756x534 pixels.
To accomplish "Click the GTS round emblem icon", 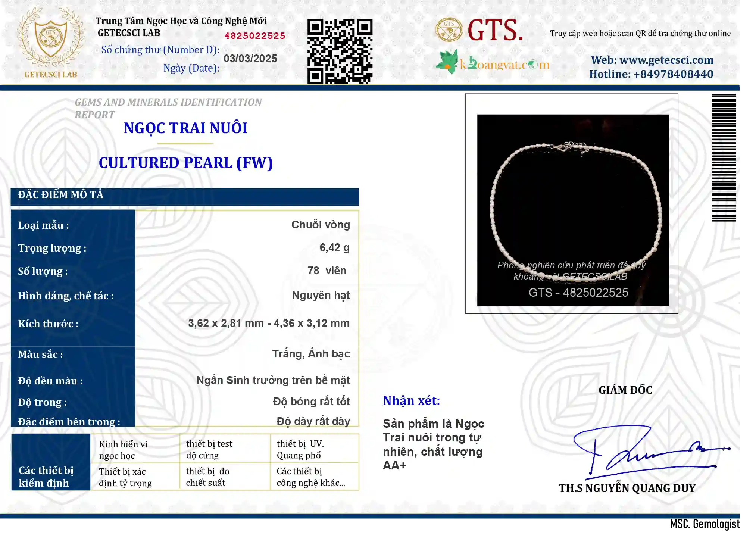I will coord(449,29).
